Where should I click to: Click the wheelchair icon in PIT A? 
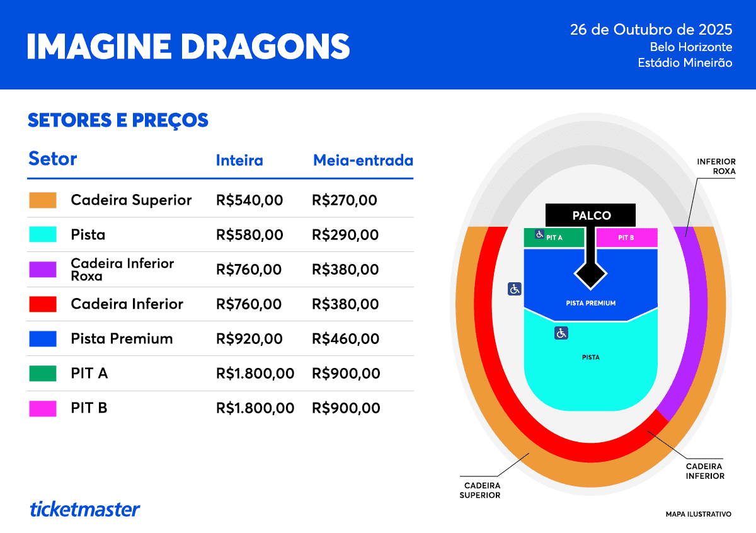[x=539, y=234]
